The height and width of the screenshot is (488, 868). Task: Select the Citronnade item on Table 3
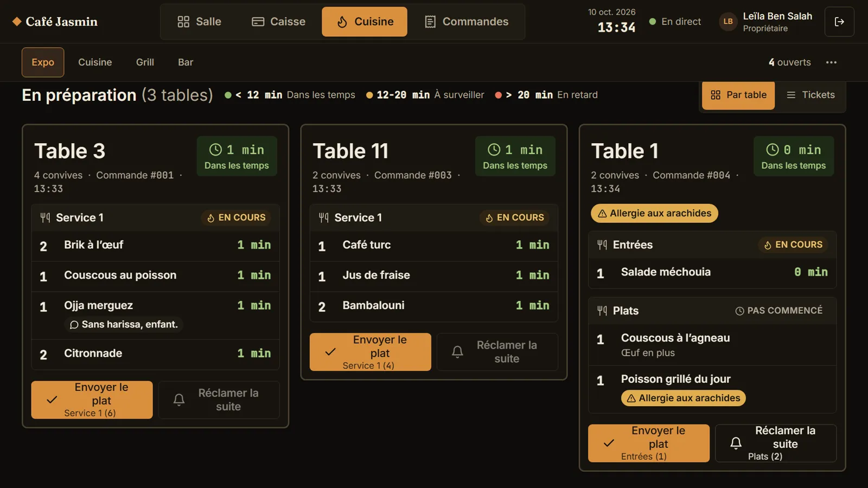[x=156, y=354]
